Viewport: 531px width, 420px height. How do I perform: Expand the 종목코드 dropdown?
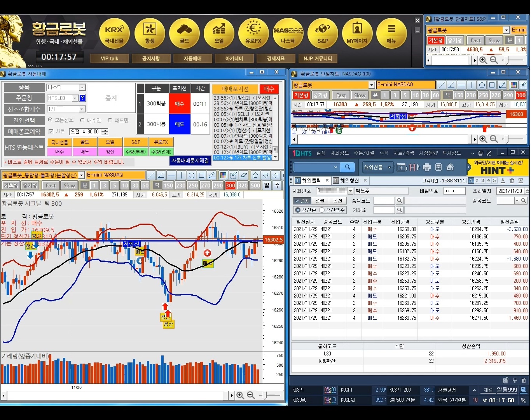pyautogui.click(x=517, y=201)
